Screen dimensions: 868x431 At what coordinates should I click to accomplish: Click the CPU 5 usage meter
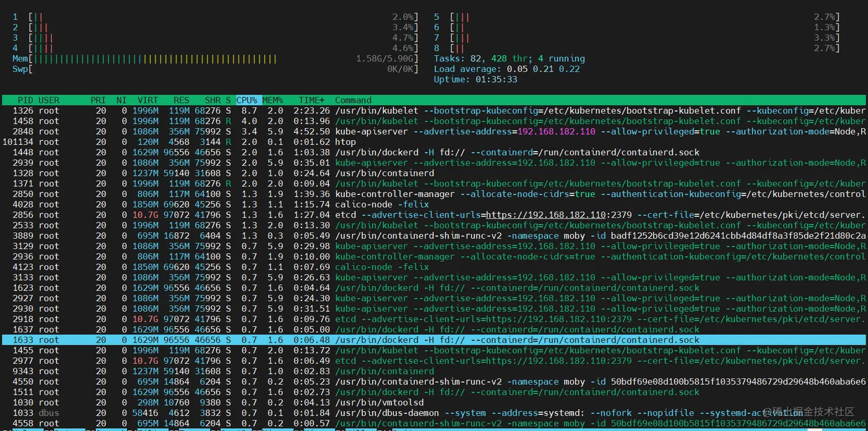click(637, 17)
